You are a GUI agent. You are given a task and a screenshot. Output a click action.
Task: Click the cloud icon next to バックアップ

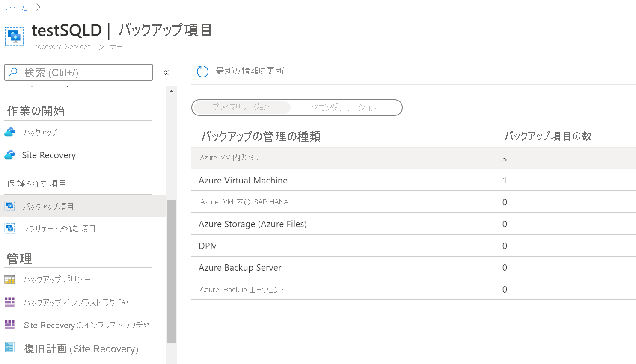click(10, 132)
